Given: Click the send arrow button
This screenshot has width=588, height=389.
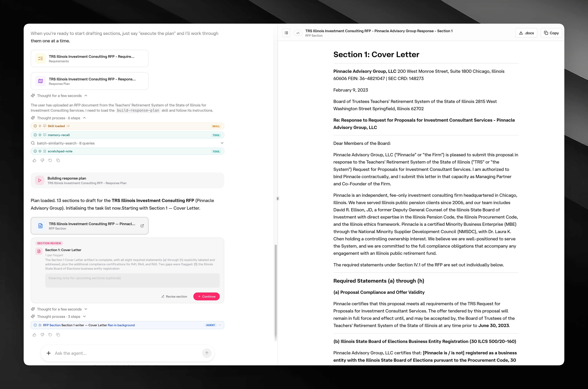Looking at the screenshot, I should coord(207,353).
